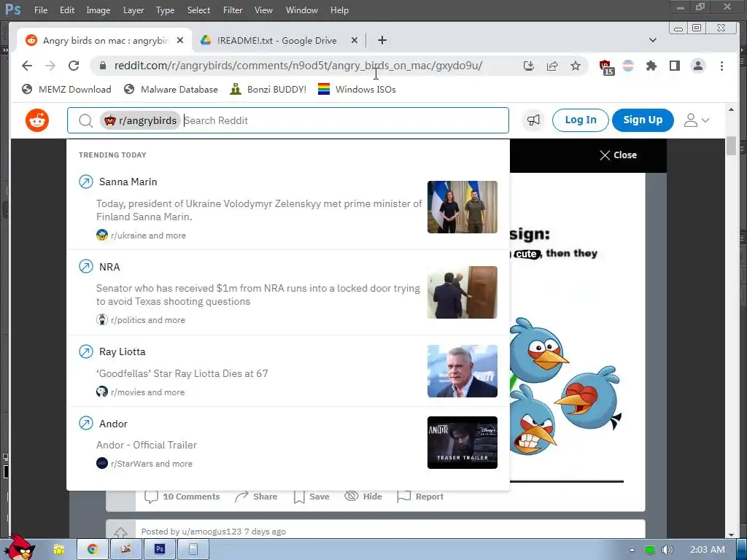Click the Angry Birds start button
The height and width of the screenshot is (560, 747).
click(19, 548)
